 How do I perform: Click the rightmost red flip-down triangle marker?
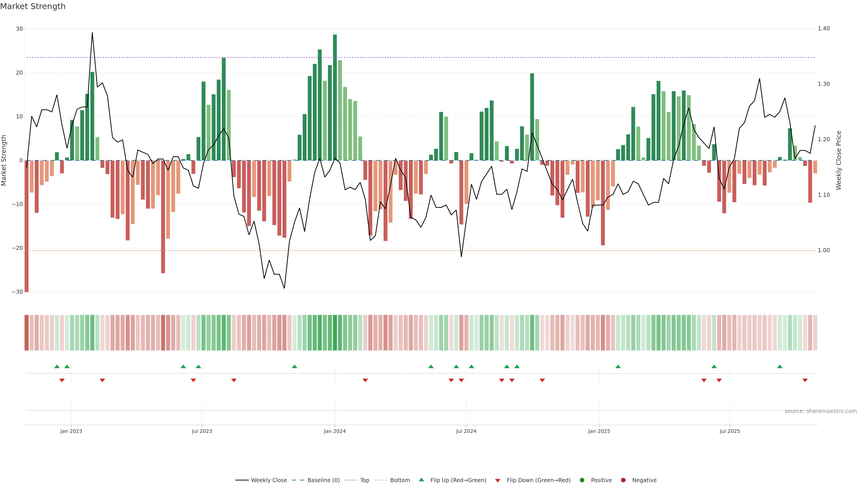click(x=805, y=380)
